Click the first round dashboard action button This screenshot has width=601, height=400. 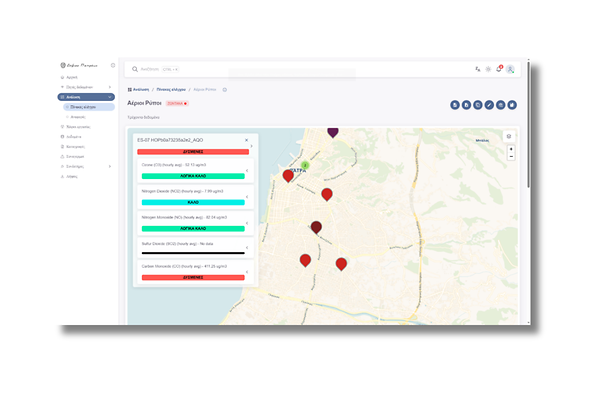pos(455,105)
